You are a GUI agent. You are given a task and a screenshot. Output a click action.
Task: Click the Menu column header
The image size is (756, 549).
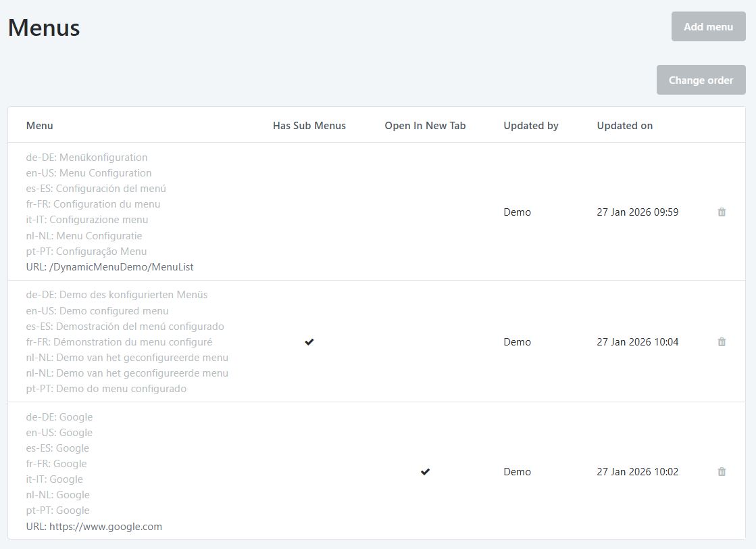(40, 126)
